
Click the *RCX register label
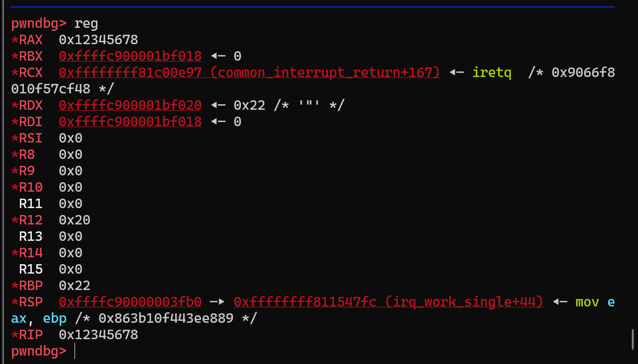[x=27, y=72]
